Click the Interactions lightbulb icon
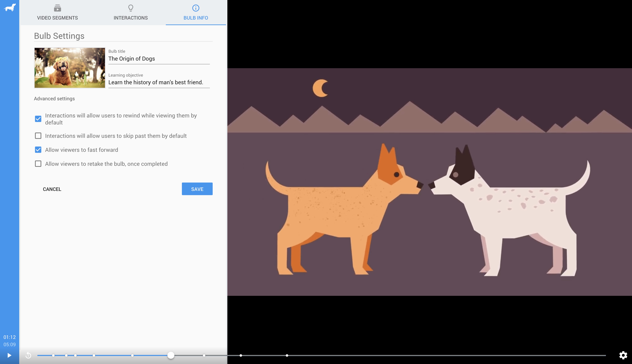 (131, 8)
